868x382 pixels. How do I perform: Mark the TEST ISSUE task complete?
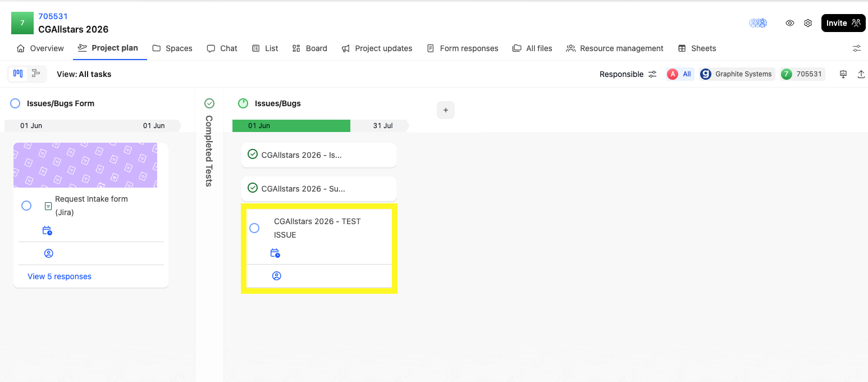tap(254, 228)
